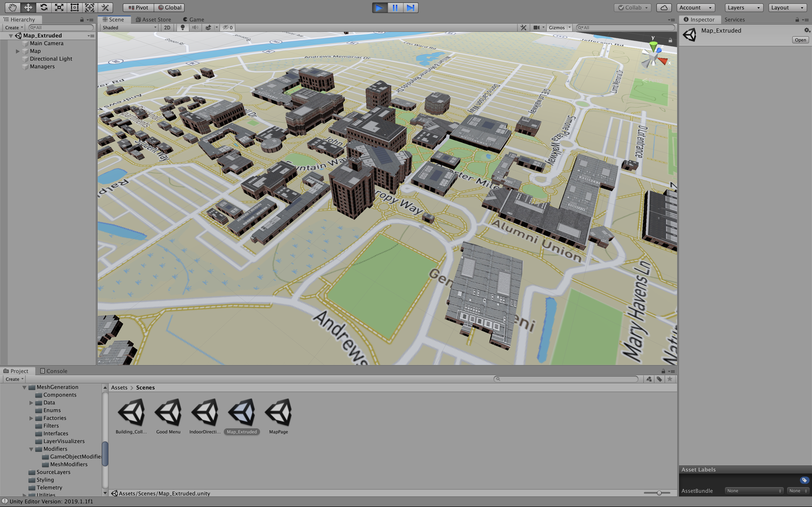Select the Rotate tool
This screenshot has height=507, width=812.
coord(43,7)
